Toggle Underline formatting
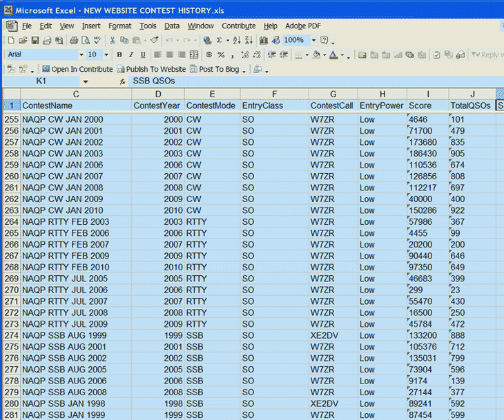504x420 pixels. click(x=143, y=55)
